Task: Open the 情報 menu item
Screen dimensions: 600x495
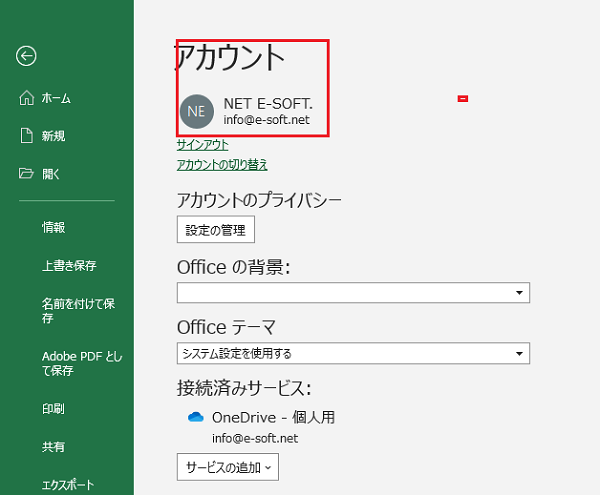Action: point(54,227)
